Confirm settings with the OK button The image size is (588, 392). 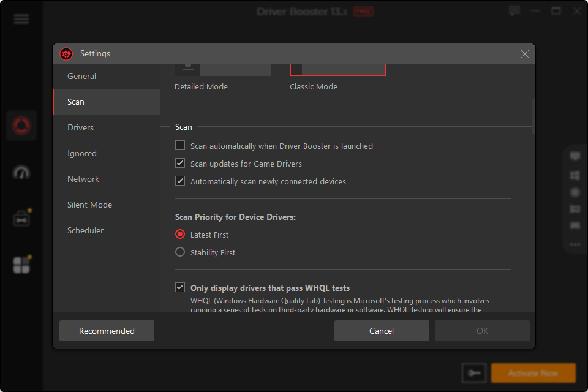tap(482, 331)
